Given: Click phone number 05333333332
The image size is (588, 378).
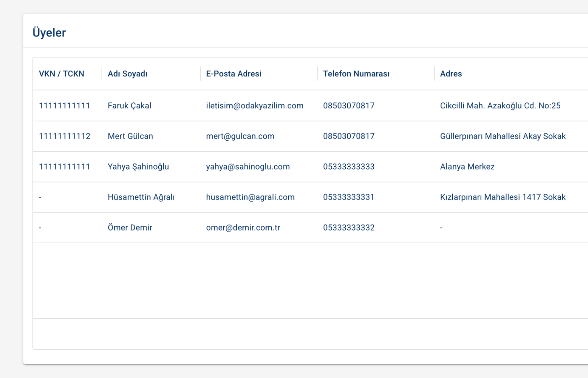Looking at the screenshot, I should pyautogui.click(x=349, y=228).
